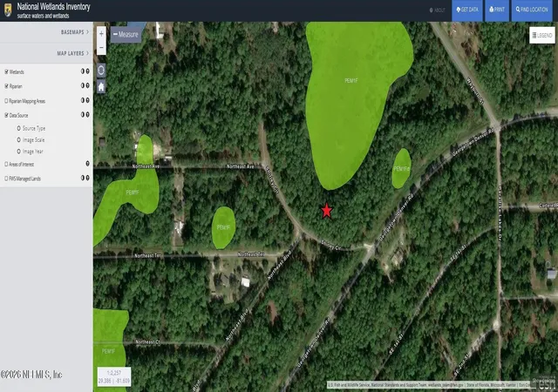Zoom in on the map
The image size is (558, 392).
coord(101,34)
